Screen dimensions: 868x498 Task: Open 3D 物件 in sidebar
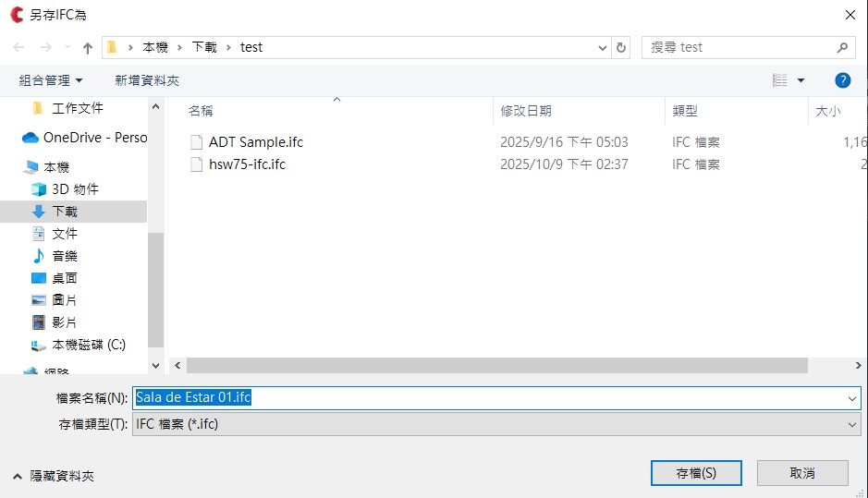pos(75,189)
